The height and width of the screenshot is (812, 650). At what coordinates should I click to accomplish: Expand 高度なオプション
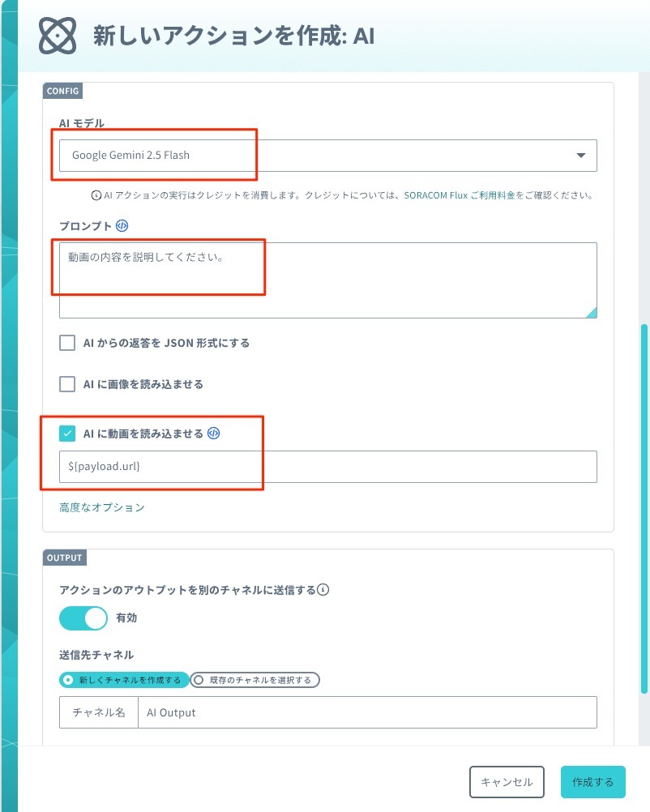coord(102,507)
